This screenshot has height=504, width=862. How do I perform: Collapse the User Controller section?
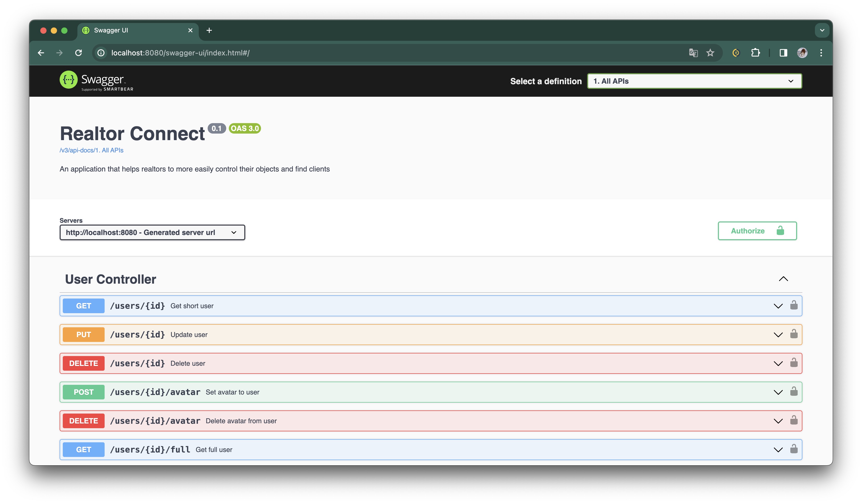(783, 279)
